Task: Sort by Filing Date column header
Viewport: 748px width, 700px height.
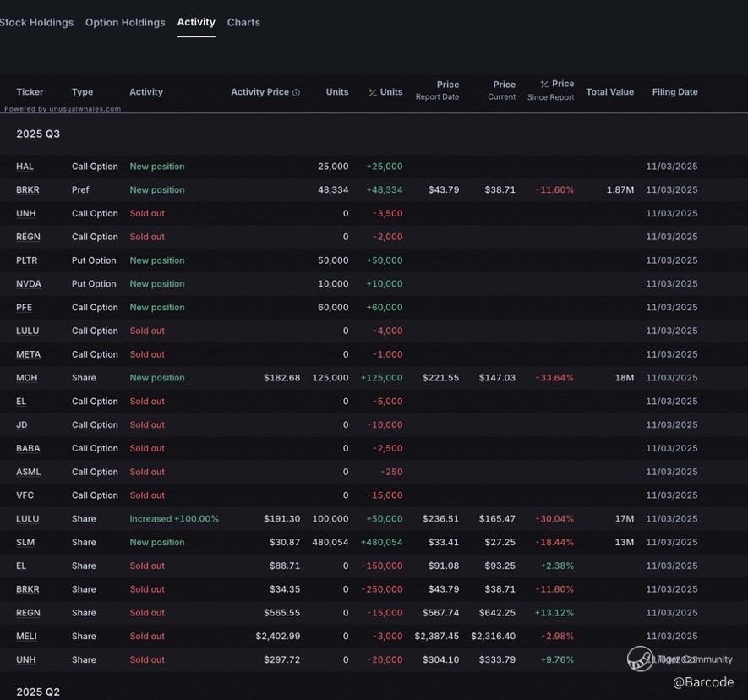Action: tap(674, 91)
